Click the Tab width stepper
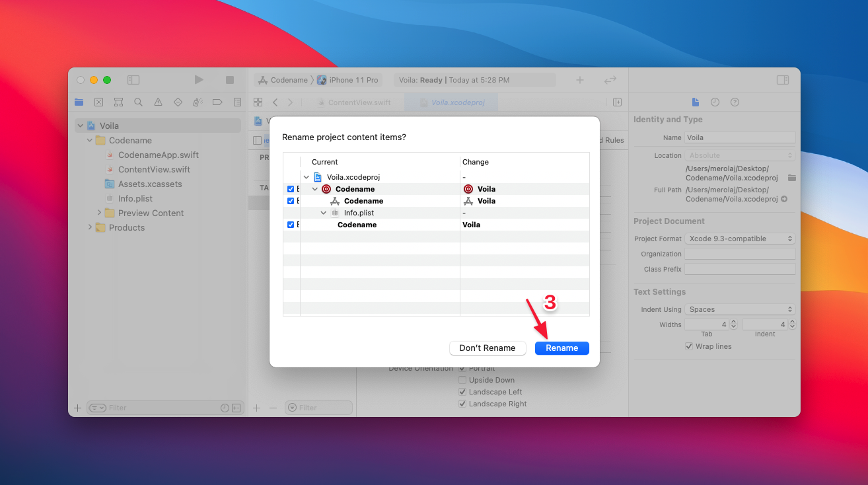The image size is (868, 485). pyautogui.click(x=734, y=324)
